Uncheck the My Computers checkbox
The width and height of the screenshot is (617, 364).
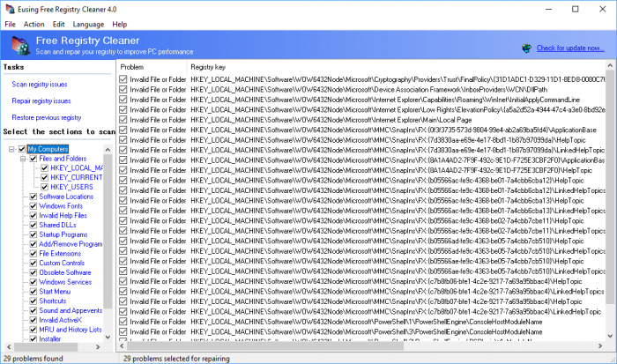pyautogui.click(x=22, y=149)
